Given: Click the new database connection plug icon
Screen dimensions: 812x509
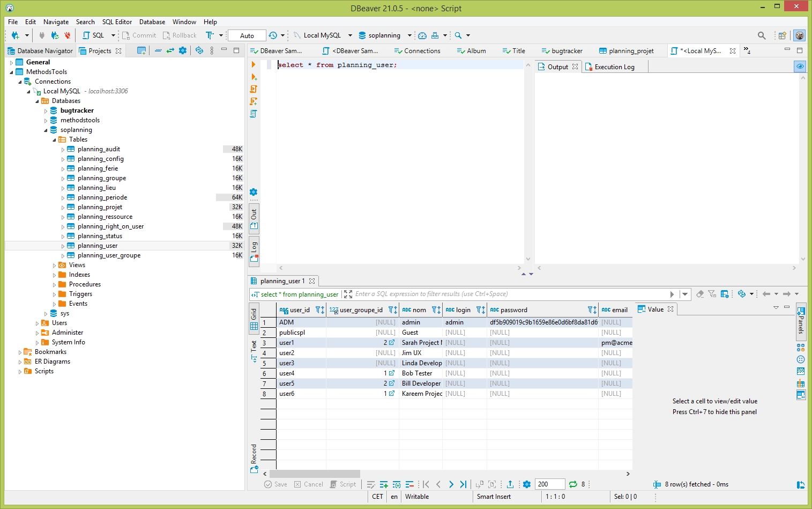Looking at the screenshot, I should tap(14, 35).
